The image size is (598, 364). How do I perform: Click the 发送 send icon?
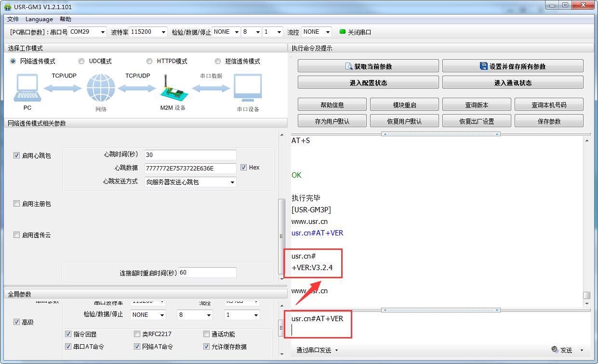(x=555, y=350)
